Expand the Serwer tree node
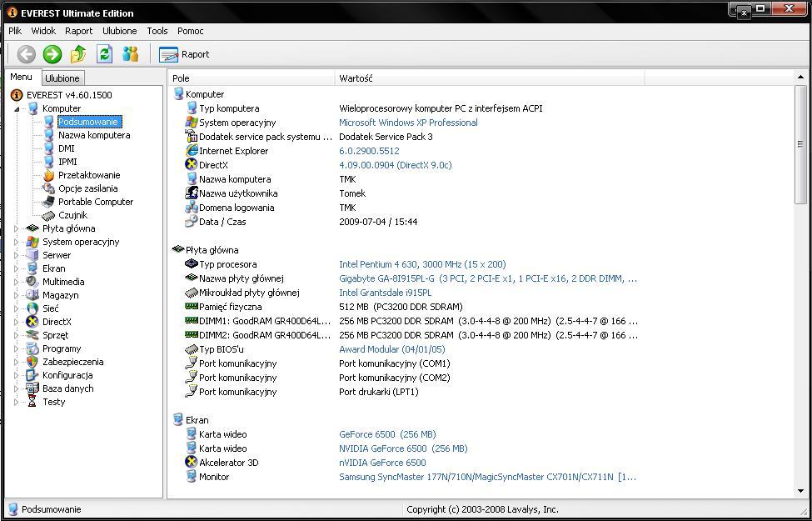812x521 pixels. pos(16,256)
